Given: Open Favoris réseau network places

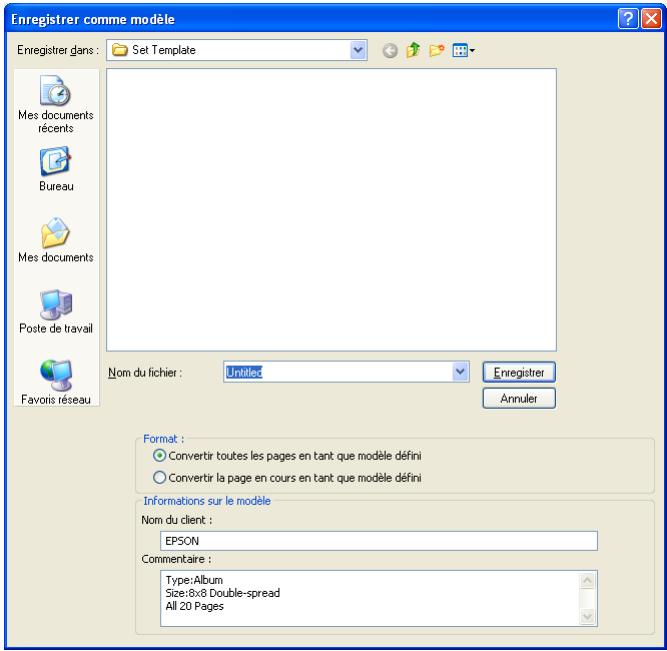Looking at the screenshot, I should tap(56, 382).
